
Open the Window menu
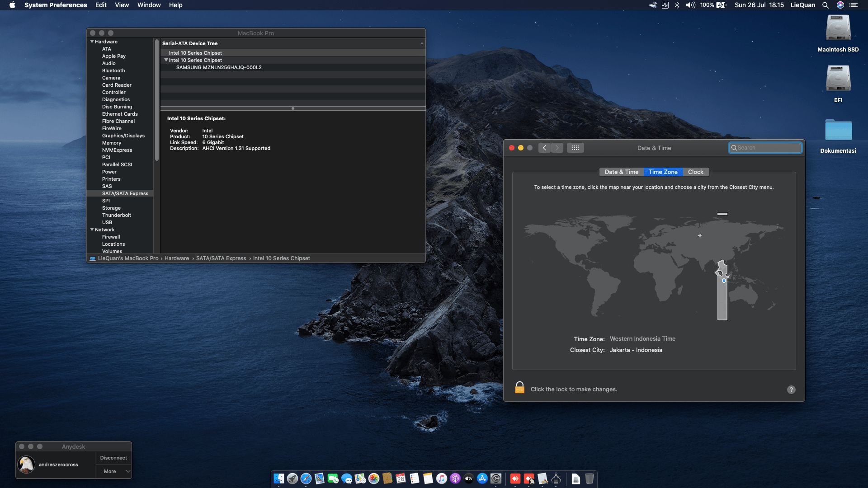149,5
